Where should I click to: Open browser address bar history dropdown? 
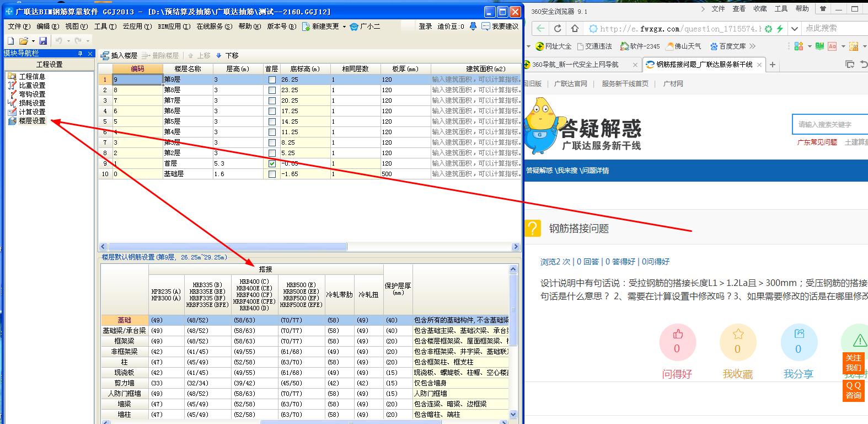pos(795,29)
